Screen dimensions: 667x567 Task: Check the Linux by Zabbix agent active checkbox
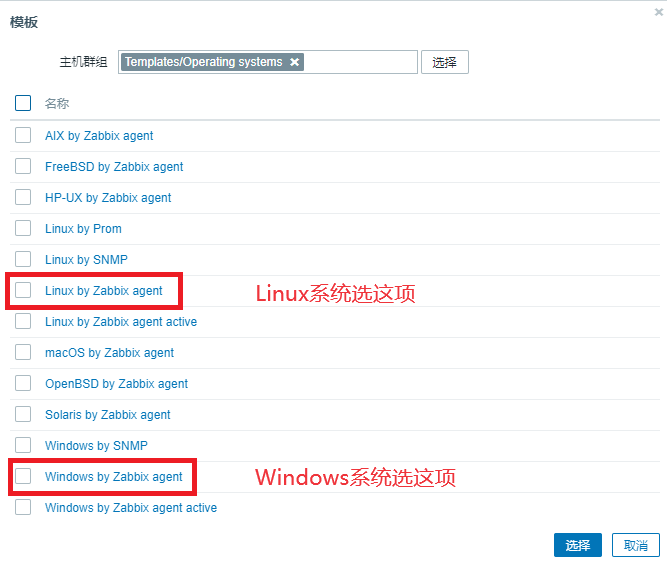pyautogui.click(x=23, y=321)
